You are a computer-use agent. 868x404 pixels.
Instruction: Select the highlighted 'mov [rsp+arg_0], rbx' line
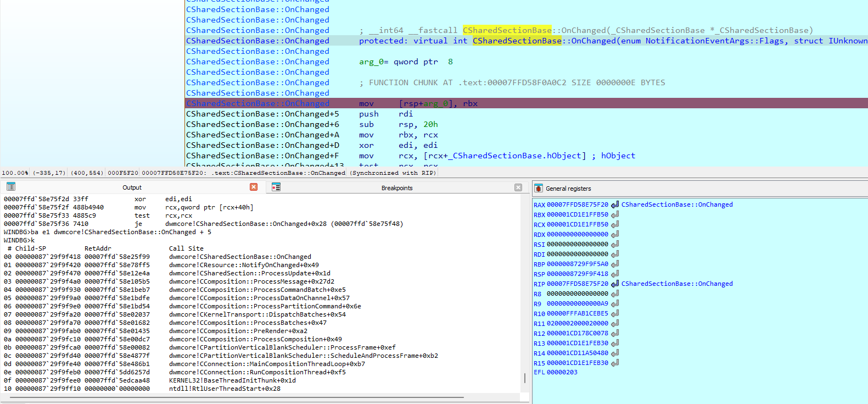coord(527,103)
